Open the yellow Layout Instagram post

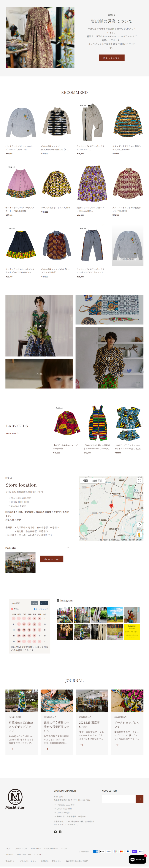[132, 632]
